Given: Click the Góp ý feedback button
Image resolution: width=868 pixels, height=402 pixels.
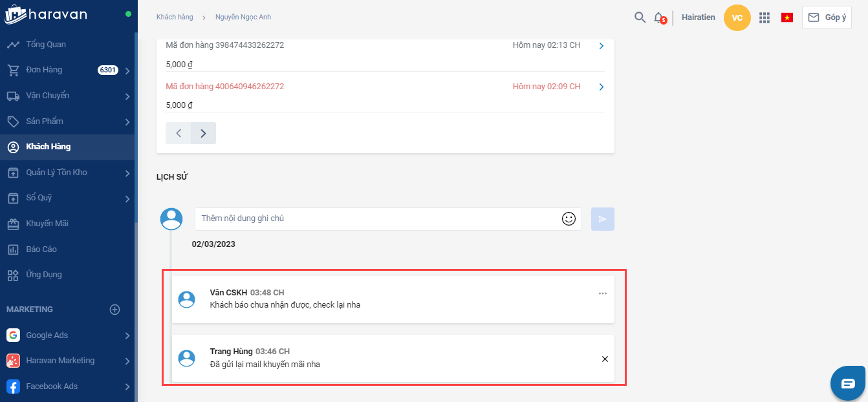Looking at the screenshot, I should point(827,17).
